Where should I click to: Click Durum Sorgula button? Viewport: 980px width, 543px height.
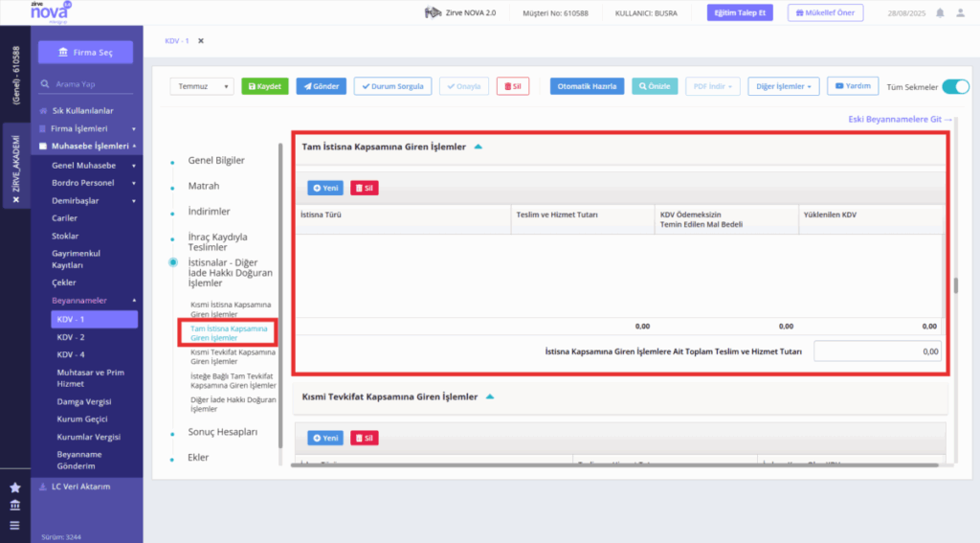(x=392, y=86)
